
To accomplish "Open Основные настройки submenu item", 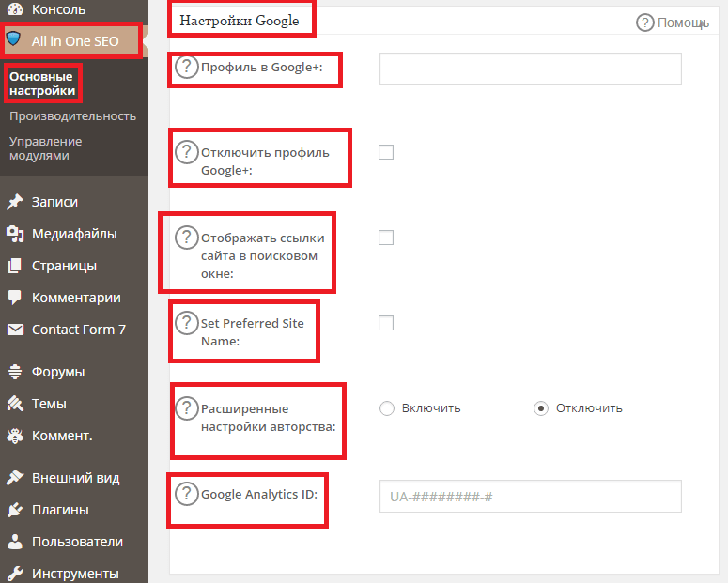I will tap(42, 84).
